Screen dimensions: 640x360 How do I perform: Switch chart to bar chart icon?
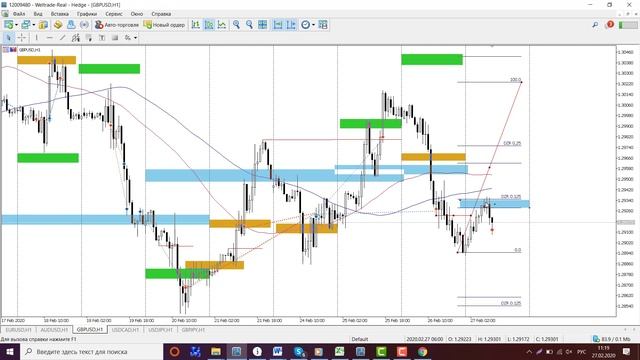pyautogui.click(x=196, y=25)
